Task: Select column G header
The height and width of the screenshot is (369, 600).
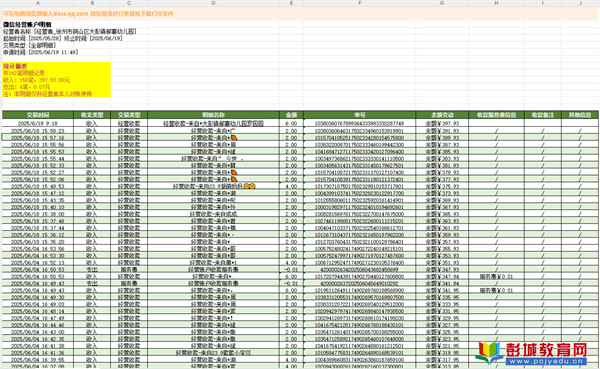Action: click(x=442, y=3)
